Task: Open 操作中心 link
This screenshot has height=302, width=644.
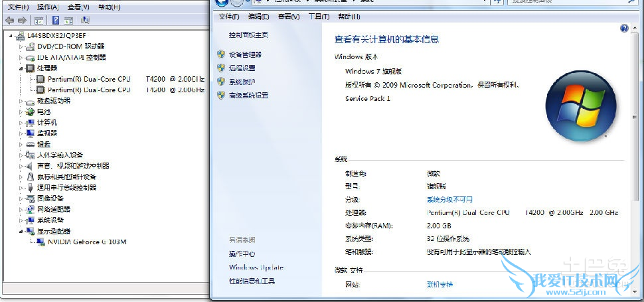Action: click(242, 254)
